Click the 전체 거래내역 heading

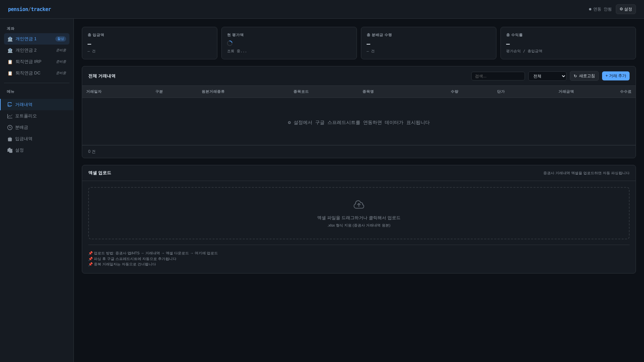tap(102, 76)
